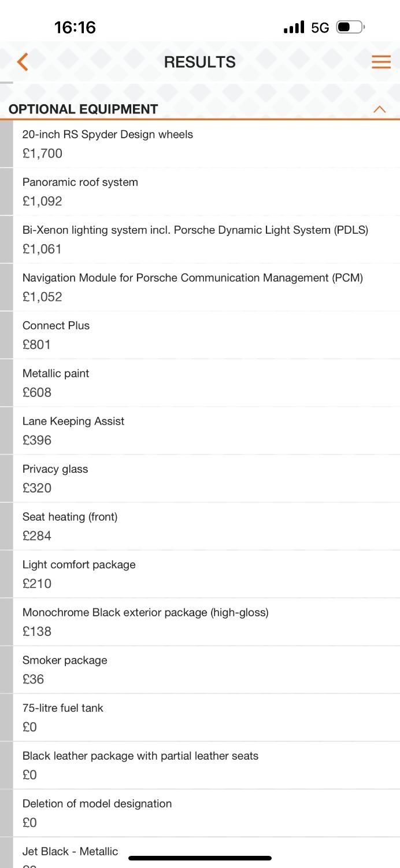Tap the Metallic paint row
The height and width of the screenshot is (868, 400).
(x=56, y=382)
